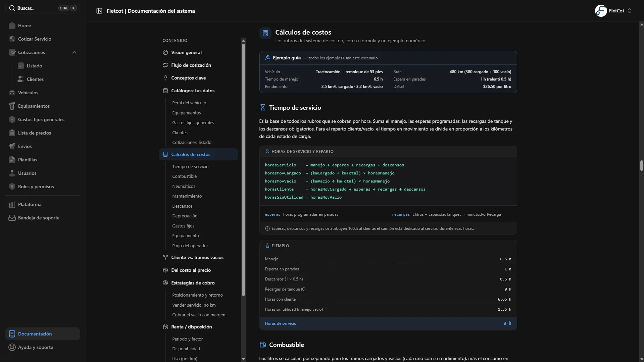644x362 pixels.
Task: Jump to Tiempo de servicio subsection
Action: click(x=190, y=166)
